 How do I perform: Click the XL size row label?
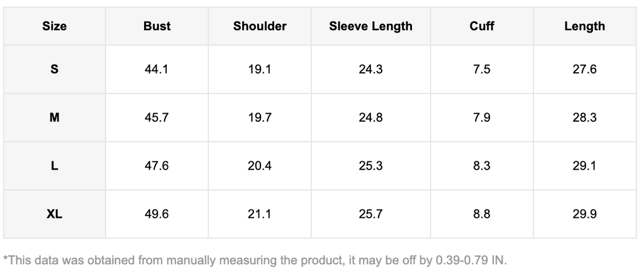coord(55,215)
